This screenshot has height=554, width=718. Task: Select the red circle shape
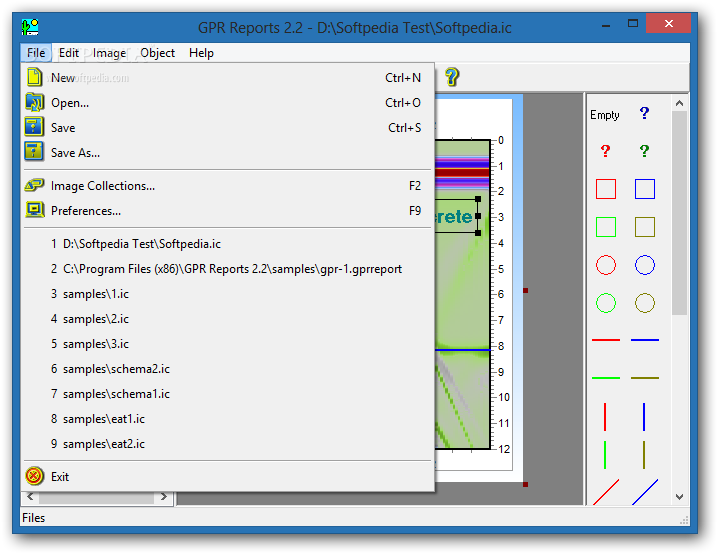(605, 265)
